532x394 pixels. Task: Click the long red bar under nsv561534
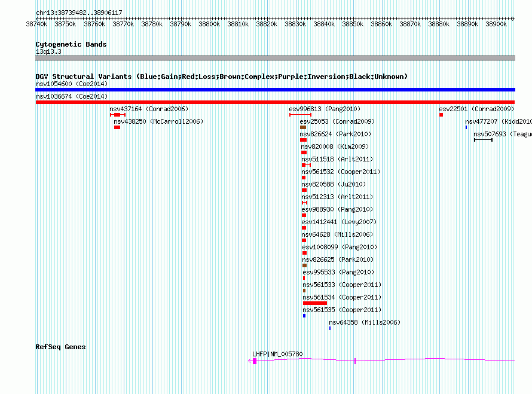(315, 303)
